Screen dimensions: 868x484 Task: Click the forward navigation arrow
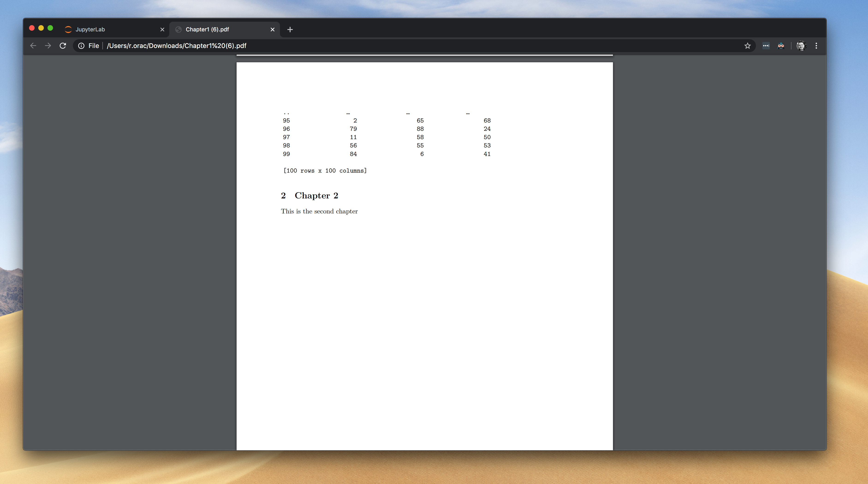[x=48, y=45]
